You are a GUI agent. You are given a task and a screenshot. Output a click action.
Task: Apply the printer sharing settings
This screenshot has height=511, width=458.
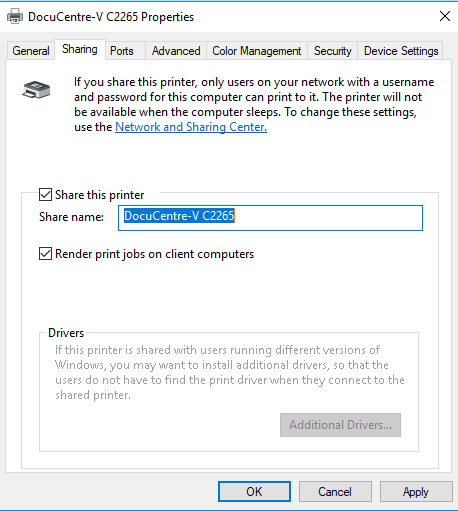pyautogui.click(x=416, y=492)
